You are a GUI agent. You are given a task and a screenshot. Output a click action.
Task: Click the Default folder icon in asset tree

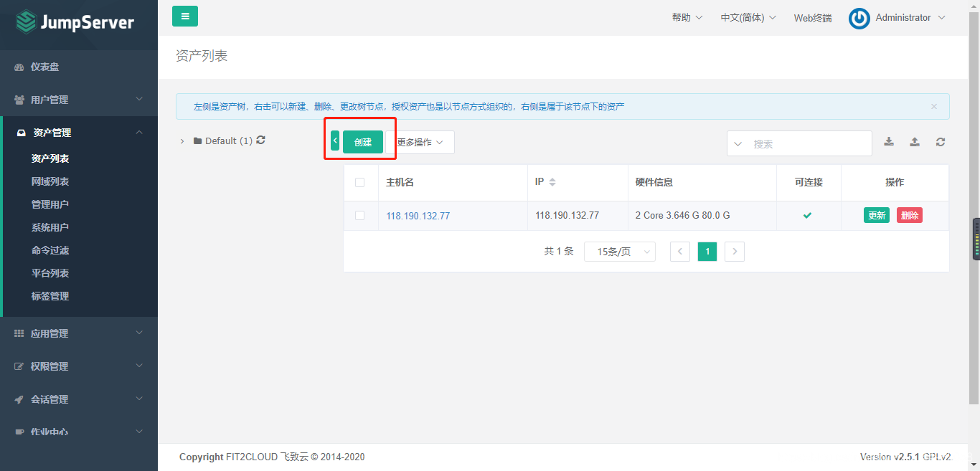[x=197, y=141]
